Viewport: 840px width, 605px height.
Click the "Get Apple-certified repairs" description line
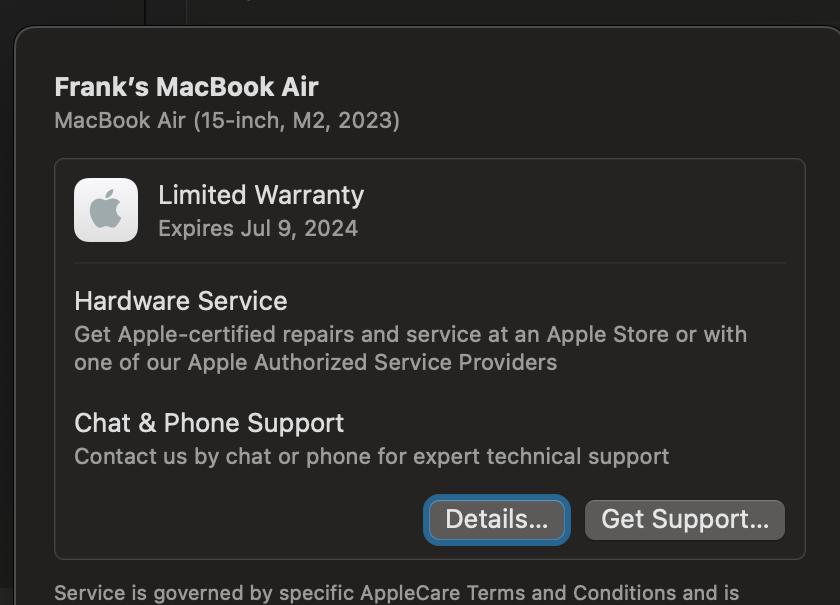[410, 334]
